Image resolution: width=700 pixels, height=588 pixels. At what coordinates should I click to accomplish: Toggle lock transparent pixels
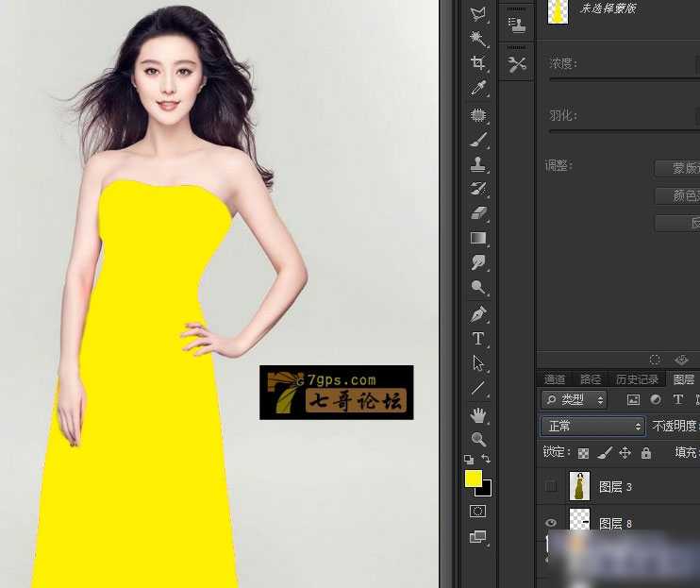click(x=583, y=453)
